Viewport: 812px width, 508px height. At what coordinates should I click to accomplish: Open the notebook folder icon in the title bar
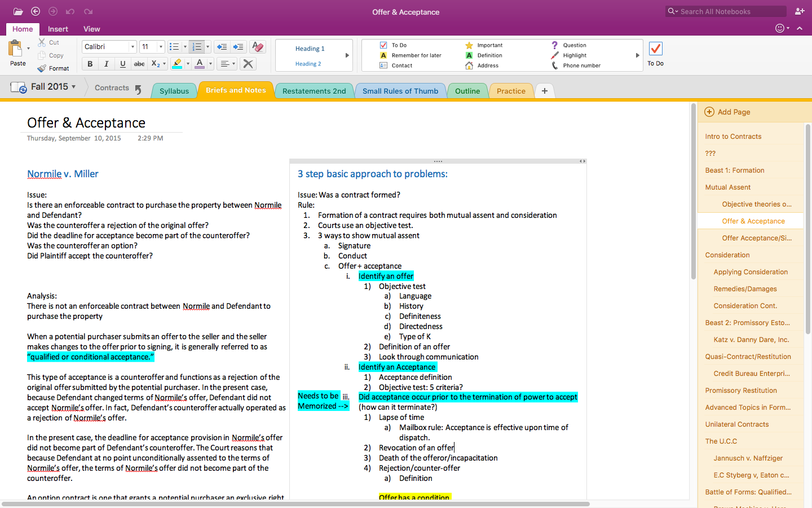pos(18,11)
